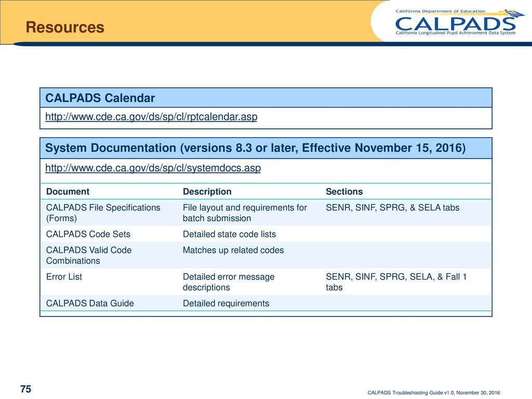Select the 'Sections' column header
The height and width of the screenshot is (399, 532).
tap(344, 192)
